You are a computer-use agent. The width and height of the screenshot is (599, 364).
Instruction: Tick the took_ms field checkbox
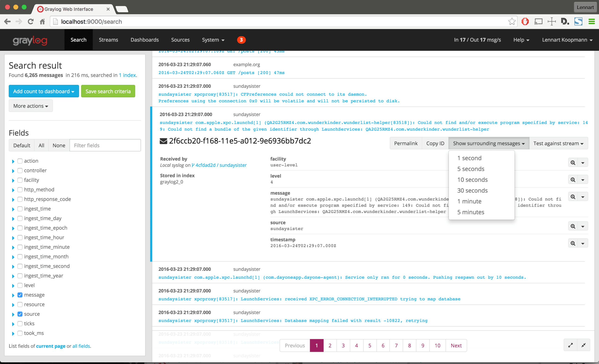pos(20,333)
